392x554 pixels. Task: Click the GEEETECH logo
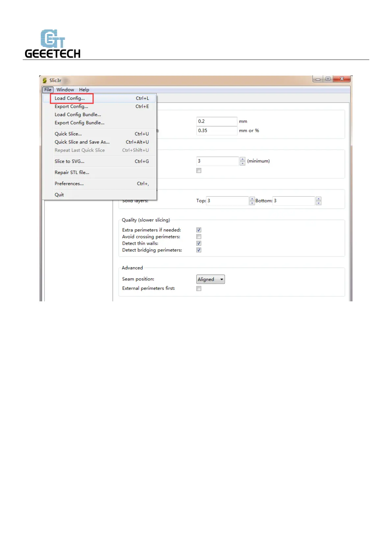(x=53, y=44)
